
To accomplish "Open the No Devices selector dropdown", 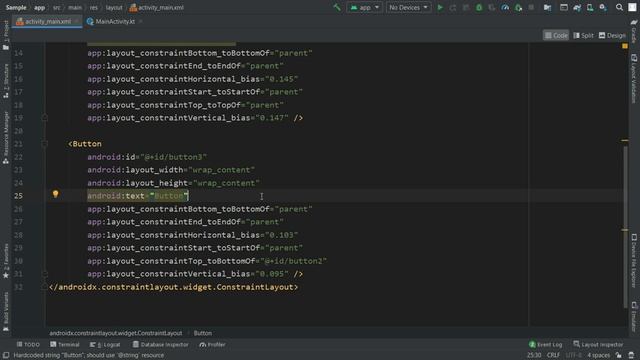I will point(408,7).
